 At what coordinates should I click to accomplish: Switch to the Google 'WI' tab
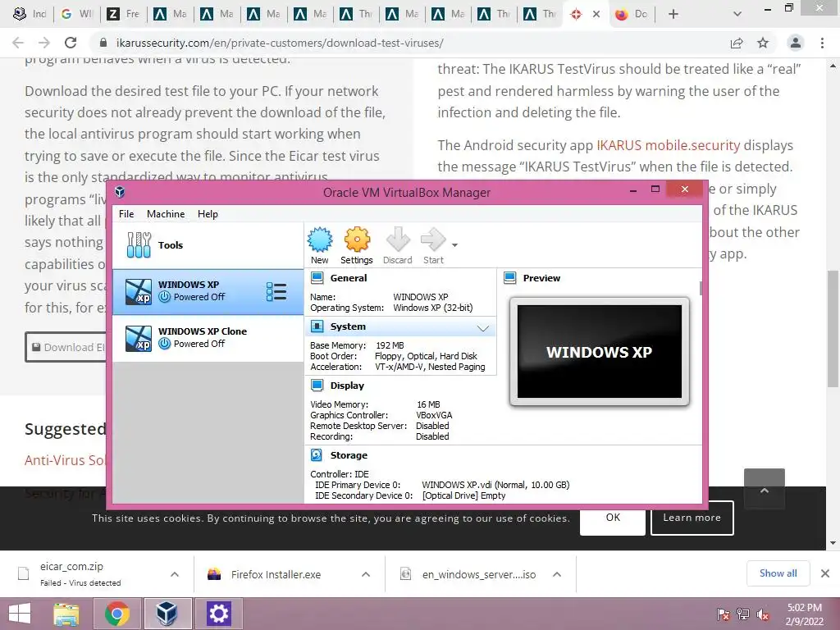tap(76, 14)
